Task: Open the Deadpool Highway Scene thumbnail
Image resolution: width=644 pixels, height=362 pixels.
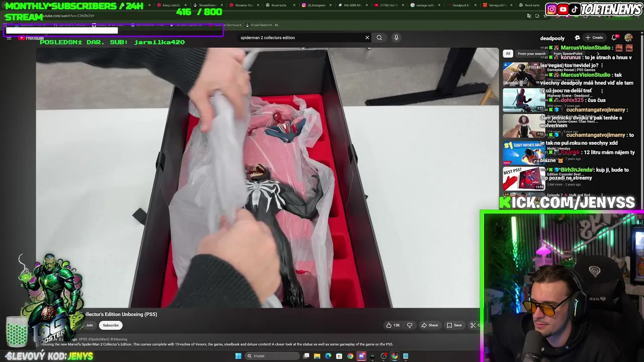Action: coord(524,100)
